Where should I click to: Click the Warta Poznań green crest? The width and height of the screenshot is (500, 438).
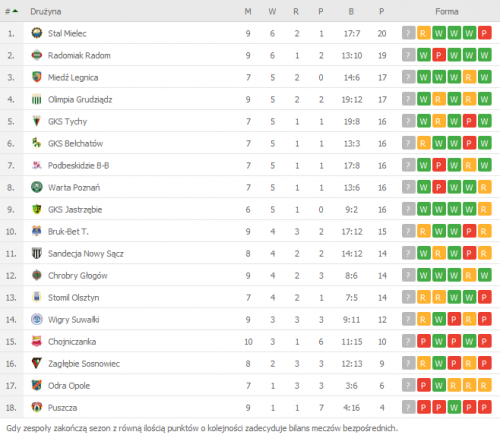37,187
